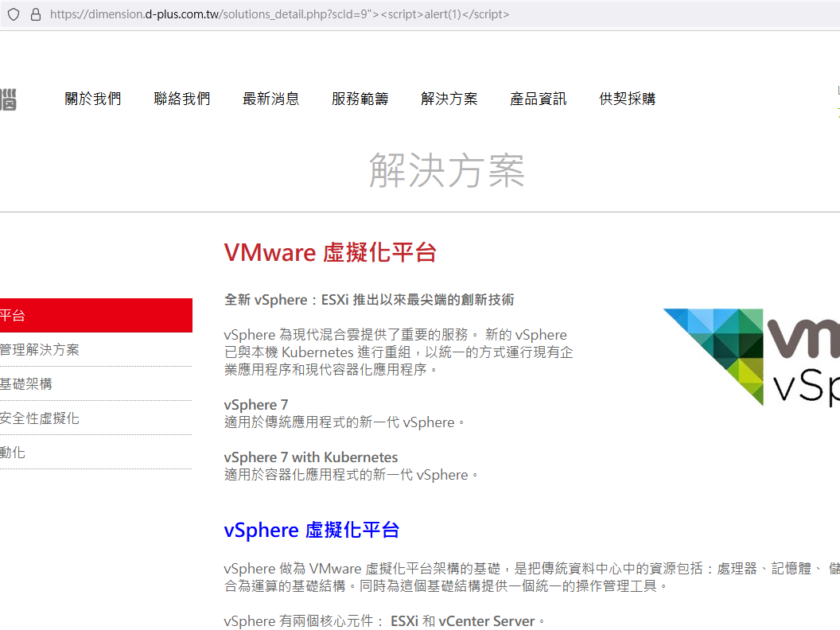Select the red highlighted 平台 sidebar item
The image size is (840, 630).
96,316
